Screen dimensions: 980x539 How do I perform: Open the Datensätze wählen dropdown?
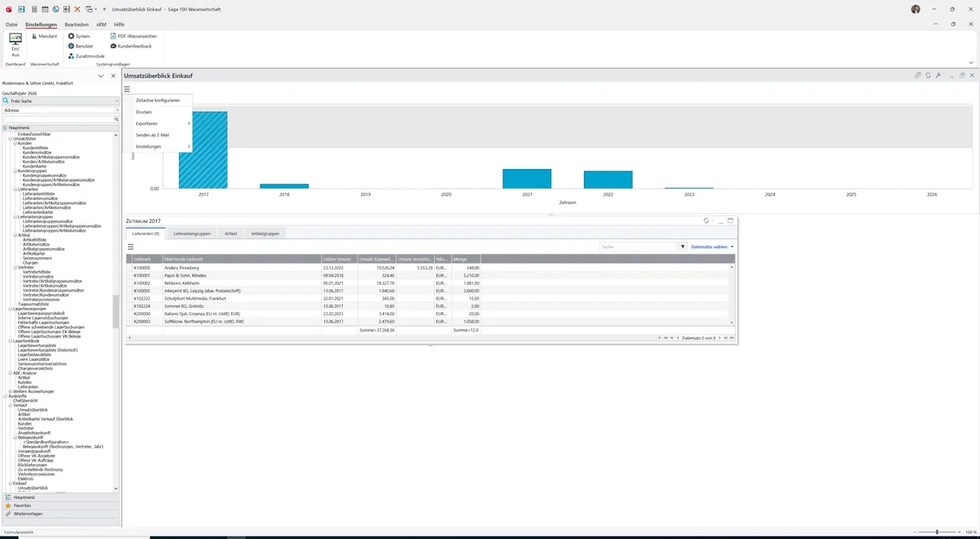pos(712,247)
